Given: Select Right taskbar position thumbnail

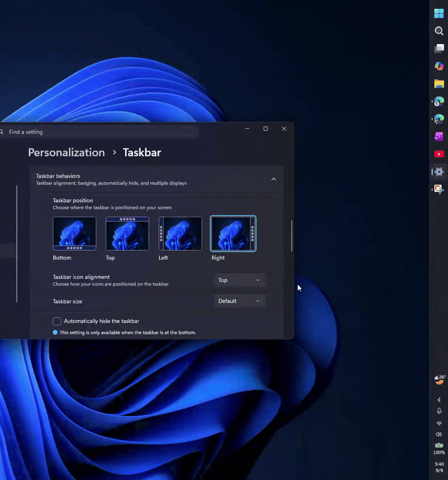Looking at the screenshot, I should point(233,233).
